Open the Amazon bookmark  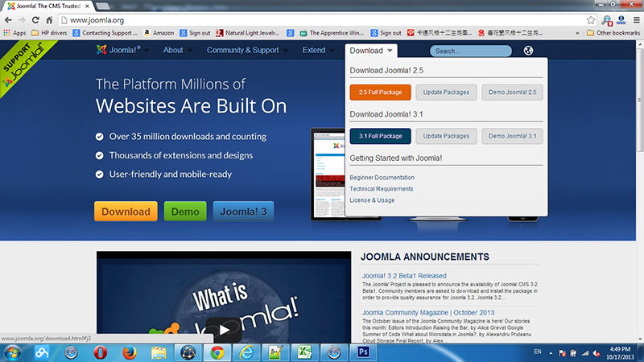click(x=159, y=33)
